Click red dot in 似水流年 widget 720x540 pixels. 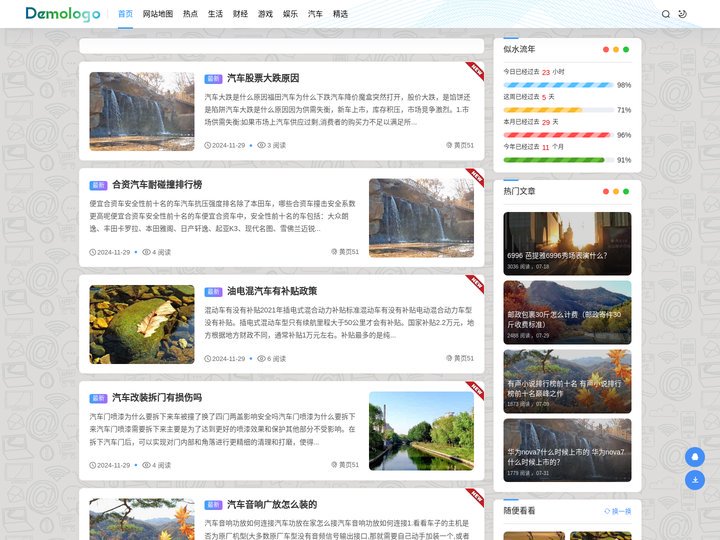(606, 50)
